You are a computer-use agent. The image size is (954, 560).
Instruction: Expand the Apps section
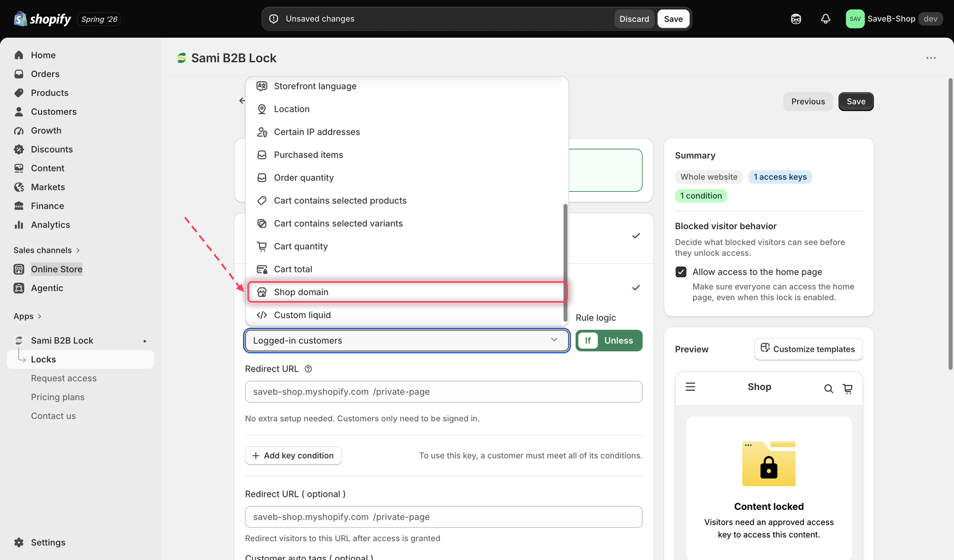[x=27, y=316]
